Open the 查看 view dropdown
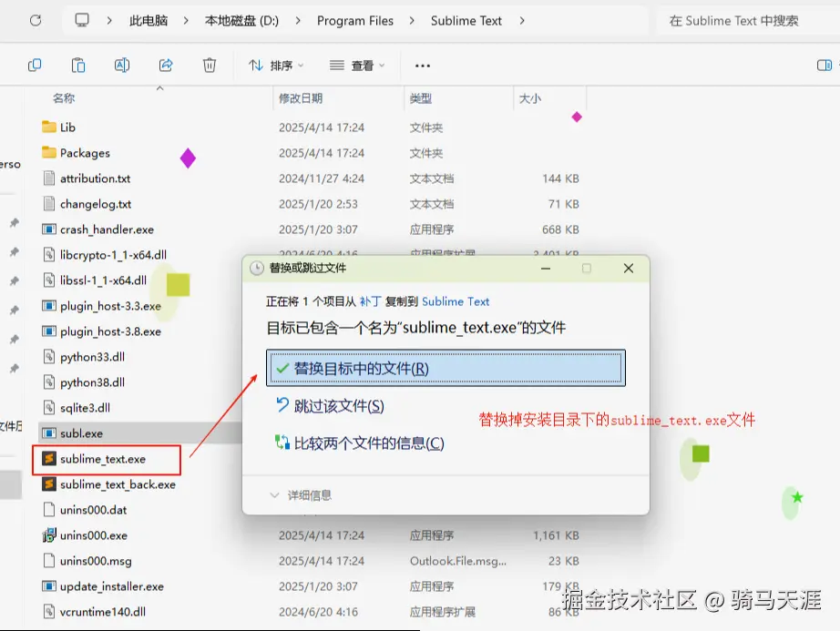Image resolution: width=840 pixels, height=631 pixels. tap(357, 66)
